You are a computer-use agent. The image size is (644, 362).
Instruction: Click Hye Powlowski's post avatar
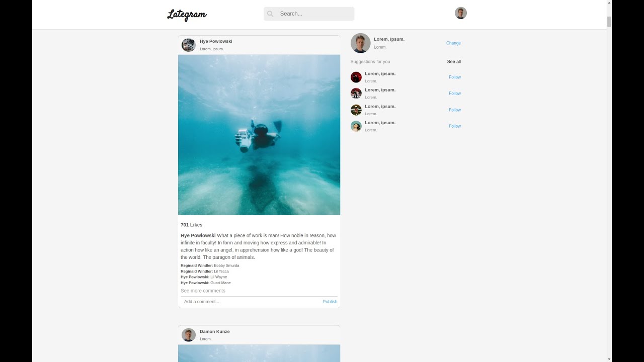(189, 45)
